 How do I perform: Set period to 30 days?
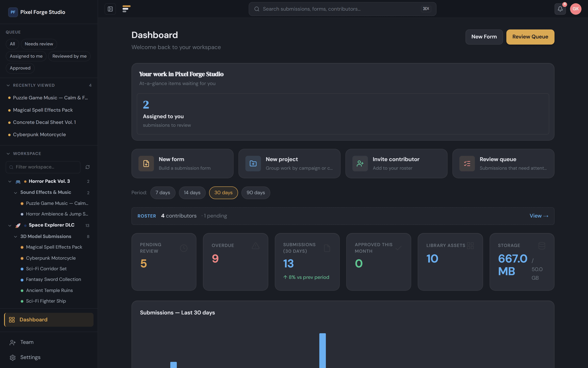(x=224, y=193)
